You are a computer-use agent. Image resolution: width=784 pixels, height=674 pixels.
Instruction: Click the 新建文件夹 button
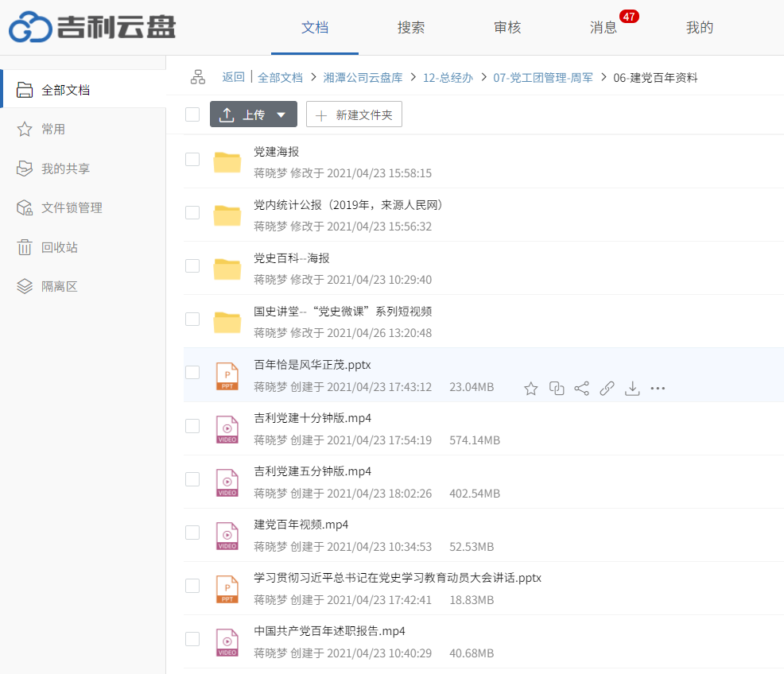tap(354, 114)
